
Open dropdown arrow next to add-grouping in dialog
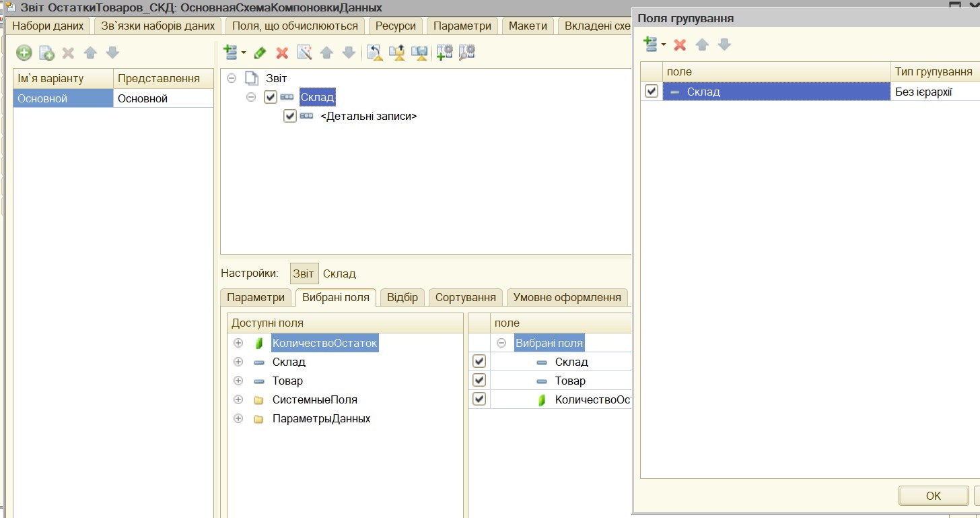click(x=663, y=45)
